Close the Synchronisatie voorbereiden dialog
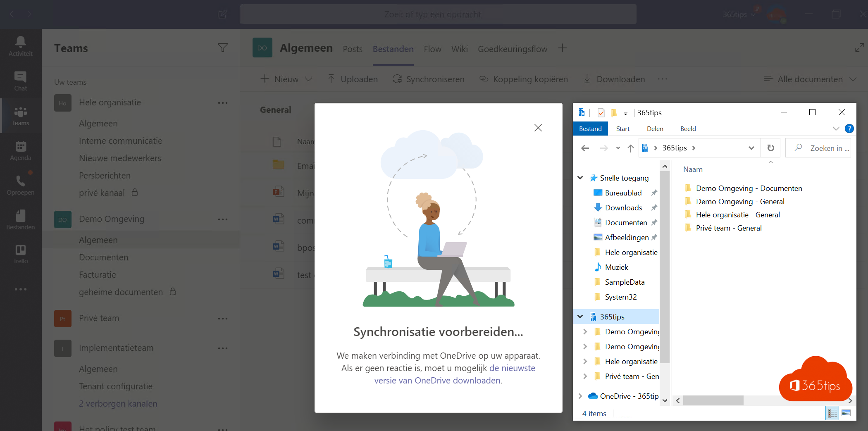The image size is (868, 431). click(538, 128)
